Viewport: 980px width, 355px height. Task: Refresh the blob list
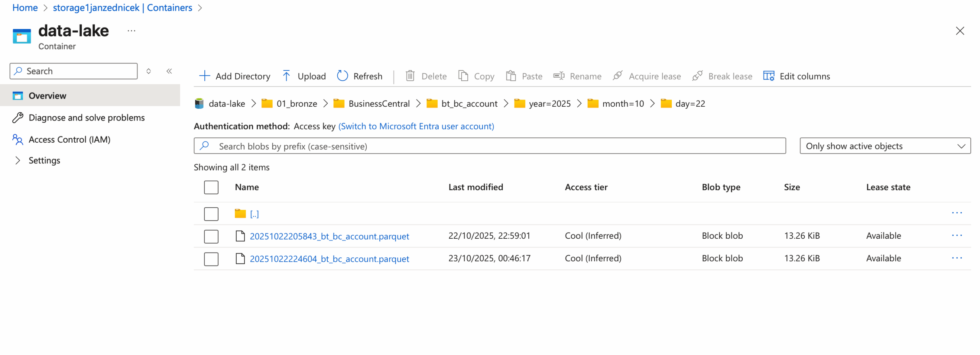point(359,76)
